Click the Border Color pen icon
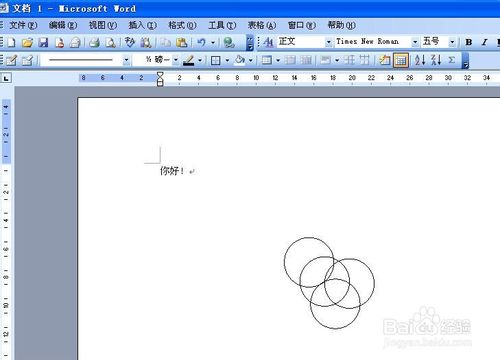The height and width of the screenshot is (360, 500). (x=189, y=60)
